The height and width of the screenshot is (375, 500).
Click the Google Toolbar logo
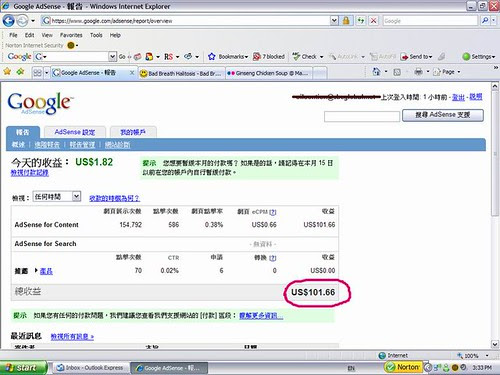coord(19,56)
